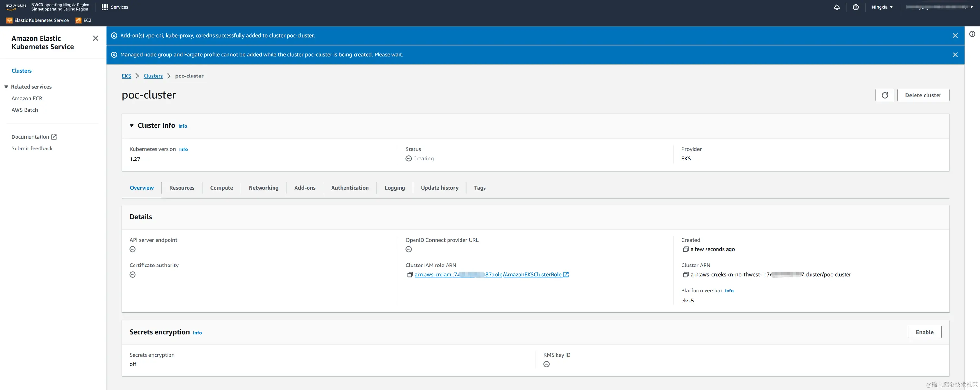Open AWS Batch related service
Screen dimensions: 980x390
25,110
